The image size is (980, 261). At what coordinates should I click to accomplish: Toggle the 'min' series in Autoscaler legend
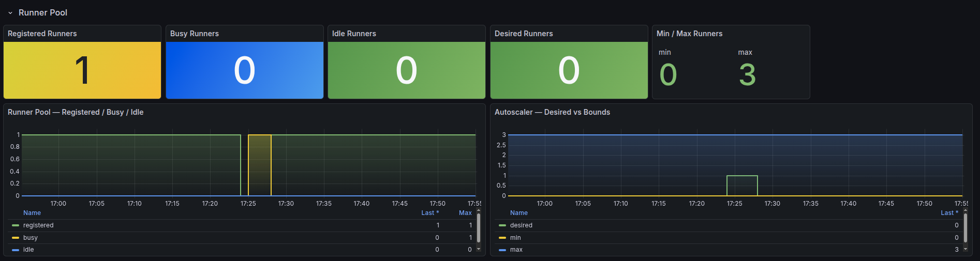pos(515,238)
